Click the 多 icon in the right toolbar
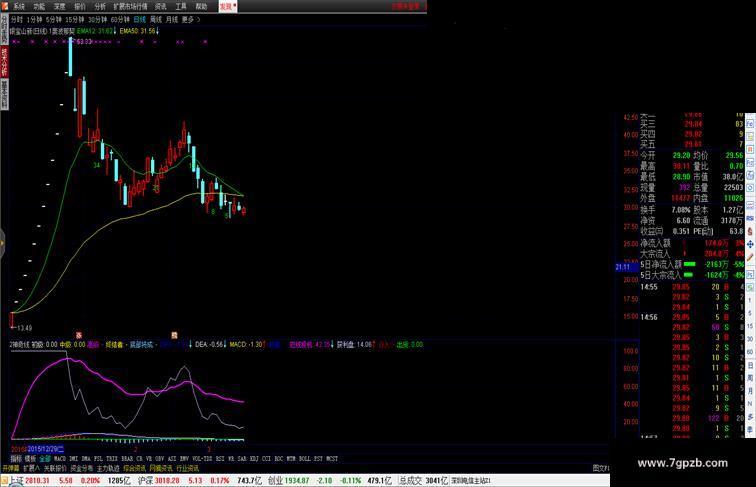 [750, 416]
